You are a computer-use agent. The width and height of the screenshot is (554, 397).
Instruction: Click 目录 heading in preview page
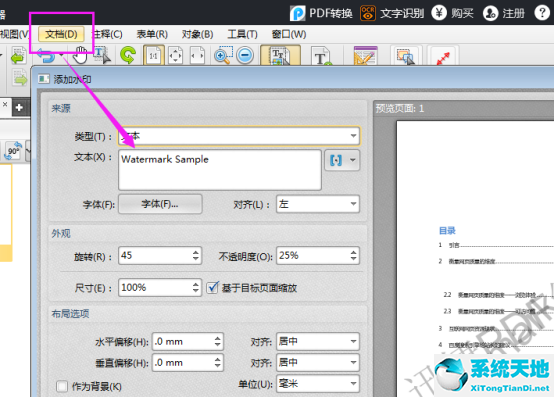coord(447,231)
